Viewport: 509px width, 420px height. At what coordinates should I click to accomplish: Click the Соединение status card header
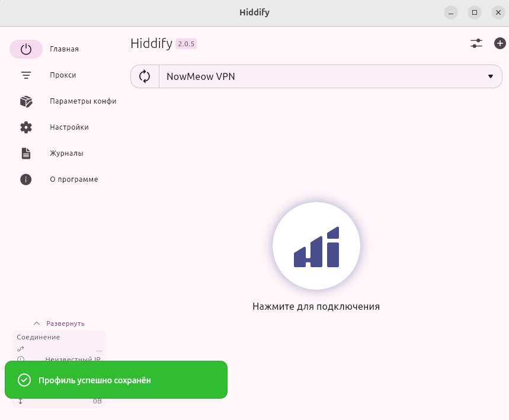coord(39,337)
